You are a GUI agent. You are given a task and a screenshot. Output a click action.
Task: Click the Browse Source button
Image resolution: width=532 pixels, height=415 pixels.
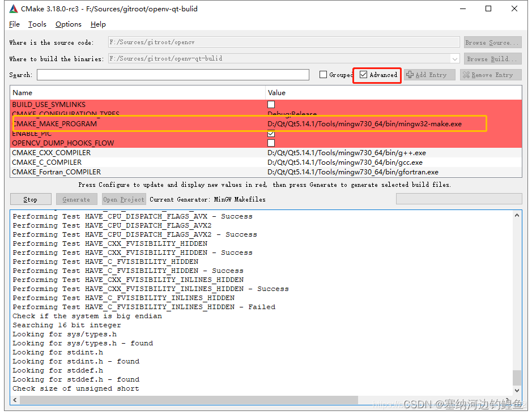[x=493, y=42]
